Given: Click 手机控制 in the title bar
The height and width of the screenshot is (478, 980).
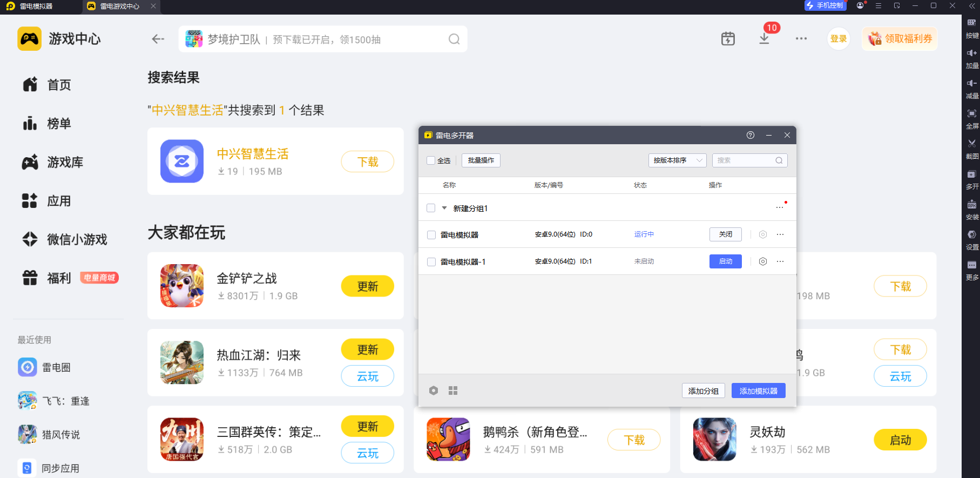Looking at the screenshot, I should 825,5.
